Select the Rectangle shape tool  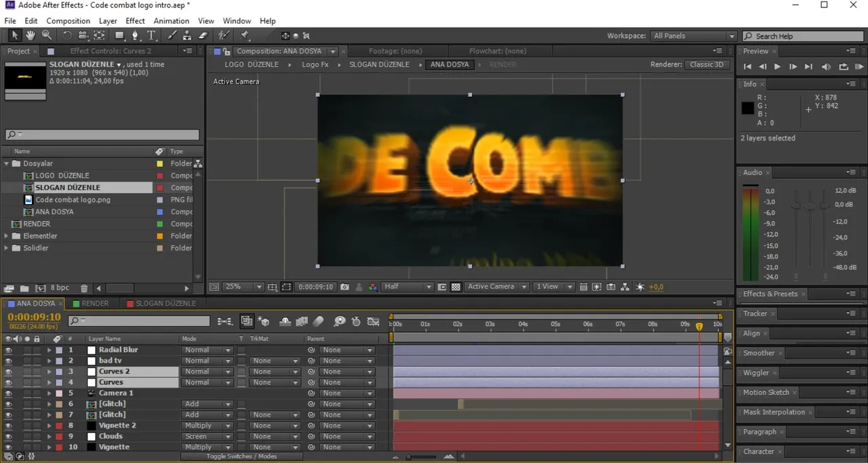coord(119,35)
